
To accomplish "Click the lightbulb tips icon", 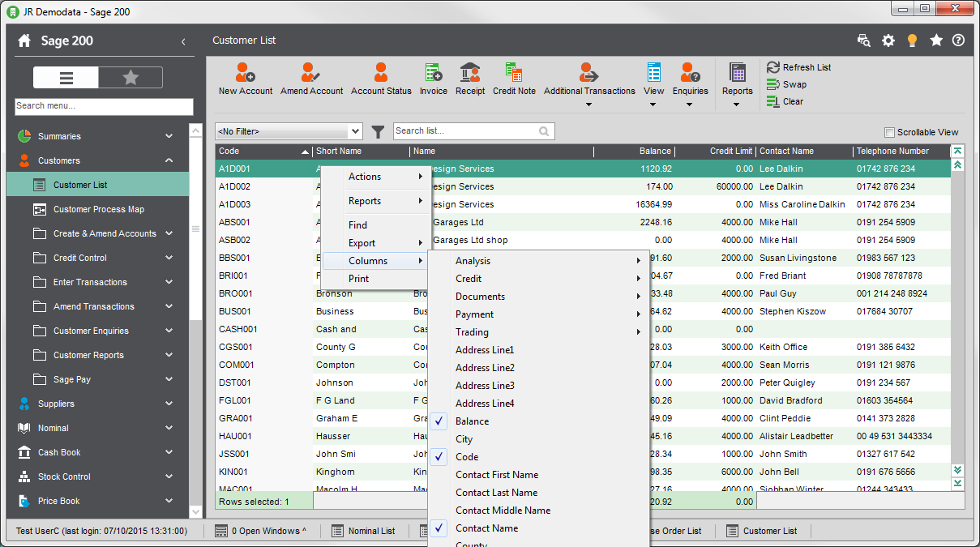I will (912, 41).
